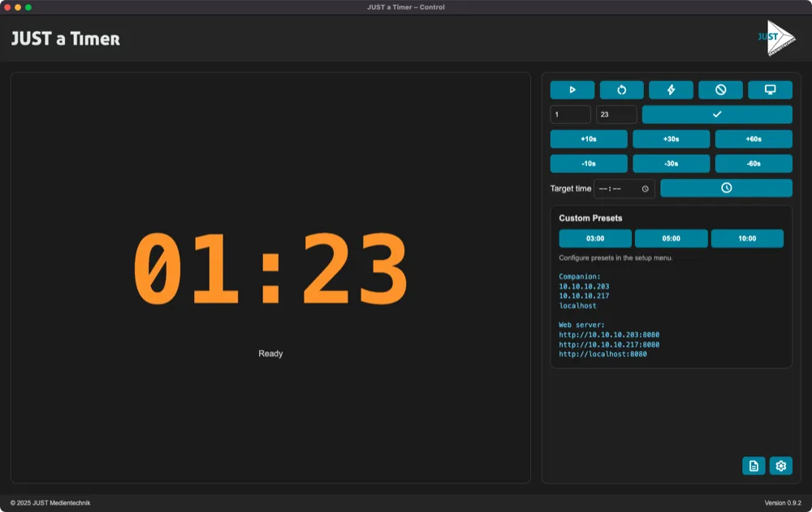This screenshot has height=512, width=812.
Task: Click the minutes input field
Action: 570,114
